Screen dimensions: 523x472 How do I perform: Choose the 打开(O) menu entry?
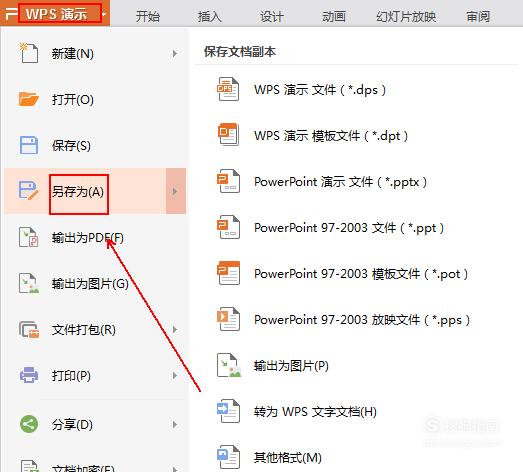(x=72, y=99)
